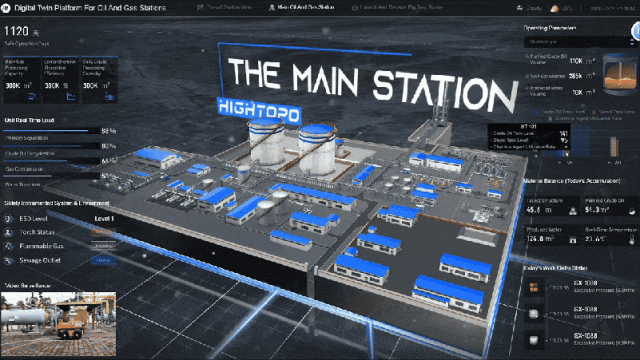This screenshot has height=360, width=640.
Task: Click the '1120' safe operation days value
Action: pyautogui.click(x=16, y=31)
